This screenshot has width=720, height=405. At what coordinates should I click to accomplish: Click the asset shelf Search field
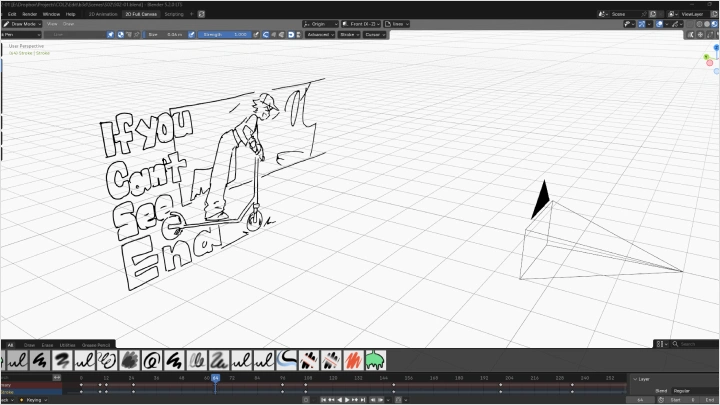click(x=693, y=344)
